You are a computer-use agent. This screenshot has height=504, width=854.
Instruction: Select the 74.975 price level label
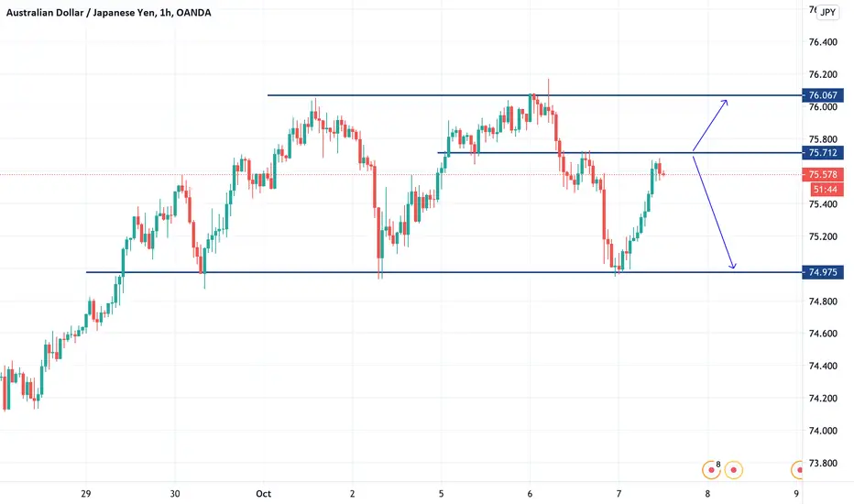point(823,272)
